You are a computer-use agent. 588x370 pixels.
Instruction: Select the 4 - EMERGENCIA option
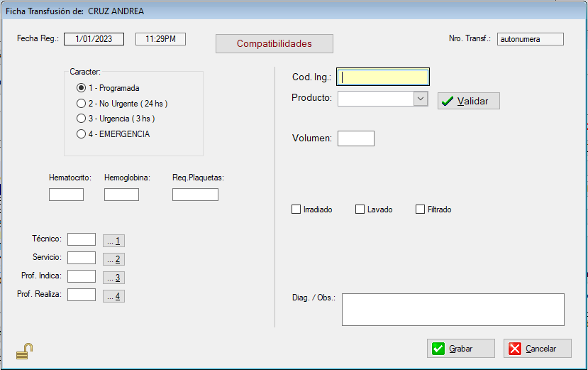(x=81, y=134)
